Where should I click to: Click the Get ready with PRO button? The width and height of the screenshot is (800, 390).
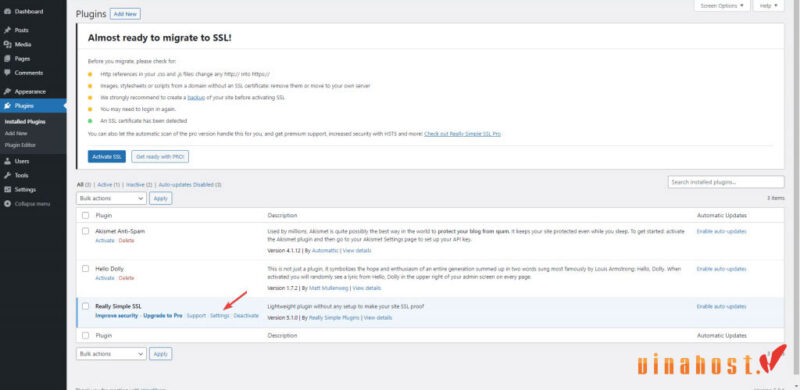[x=160, y=157]
